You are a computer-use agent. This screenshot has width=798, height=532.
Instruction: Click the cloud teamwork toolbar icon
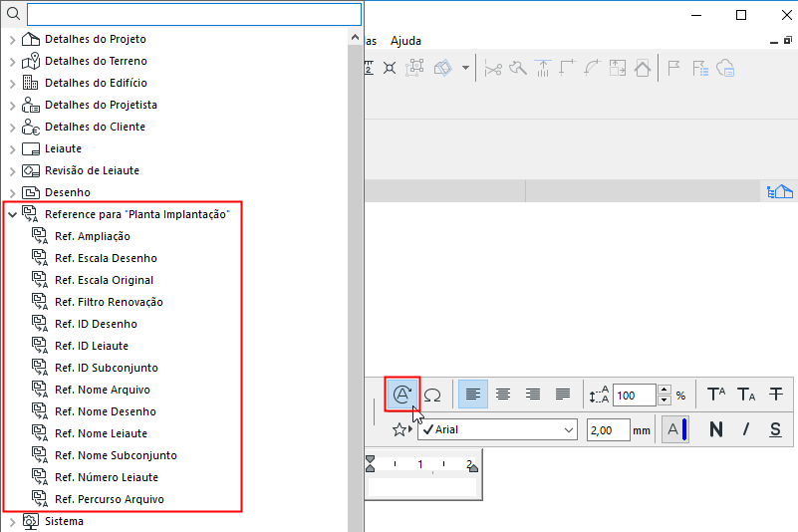pos(725,68)
